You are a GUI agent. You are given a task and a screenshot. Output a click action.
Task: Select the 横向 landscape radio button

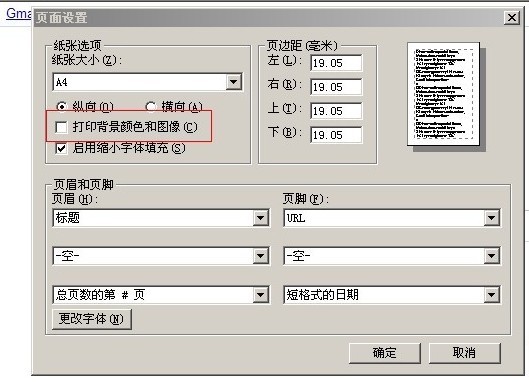[150, 107]
